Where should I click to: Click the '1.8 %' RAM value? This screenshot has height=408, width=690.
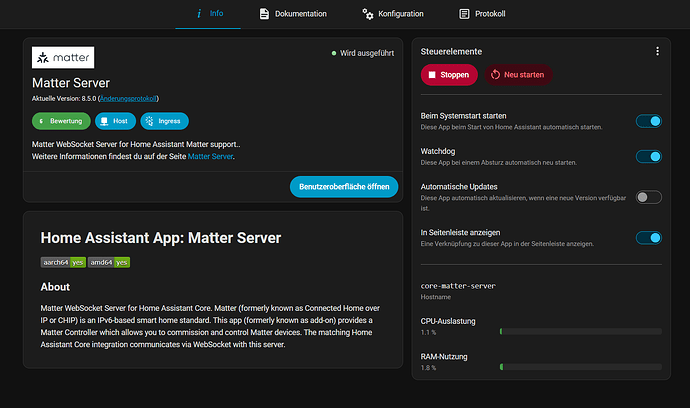pos(428,368)
